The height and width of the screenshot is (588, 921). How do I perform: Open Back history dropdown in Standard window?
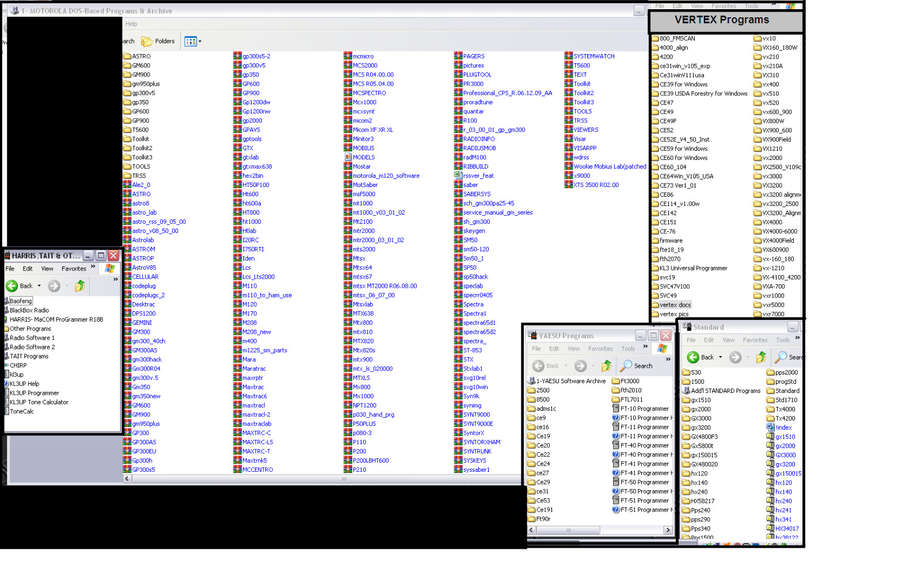(x=720, y=357)
